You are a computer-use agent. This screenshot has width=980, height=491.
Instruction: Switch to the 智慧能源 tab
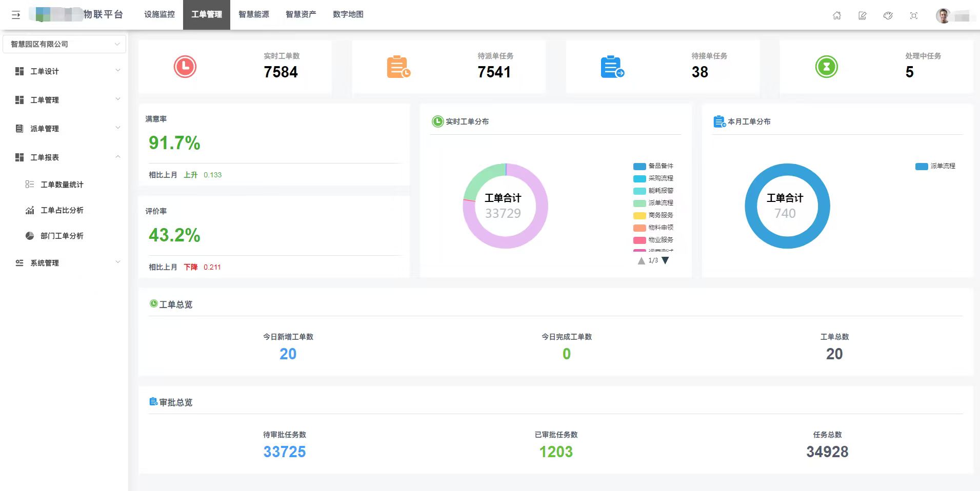(254, 14)
